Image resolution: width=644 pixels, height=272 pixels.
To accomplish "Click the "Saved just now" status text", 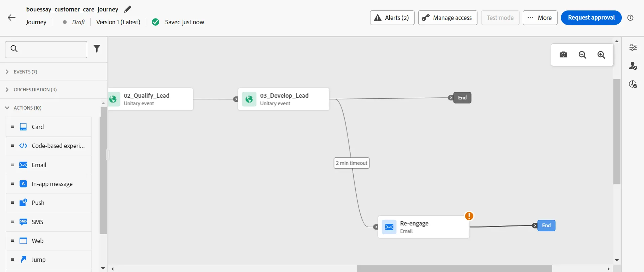I will pyautogui.click(x=184, y=22).
